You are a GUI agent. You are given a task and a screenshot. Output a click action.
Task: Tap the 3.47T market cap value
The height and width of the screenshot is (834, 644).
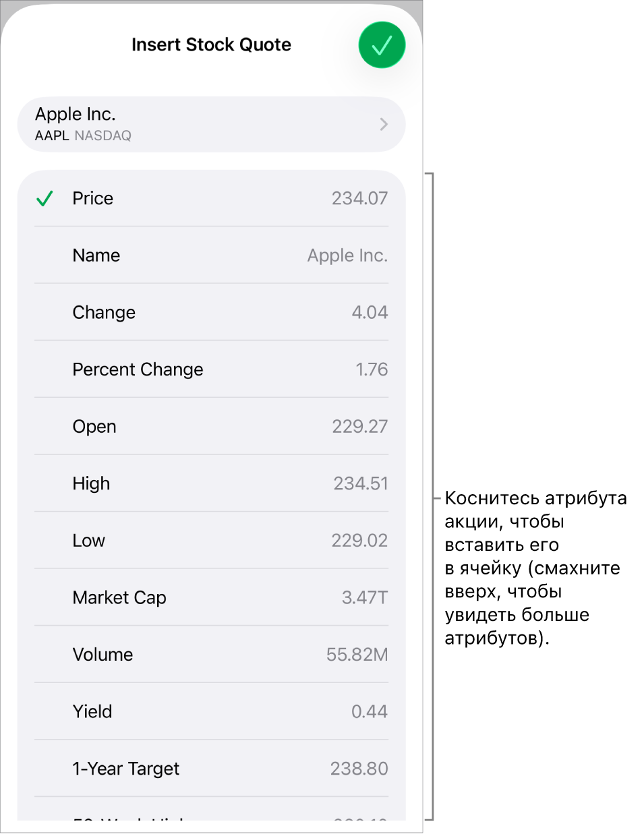click(365, 597)
